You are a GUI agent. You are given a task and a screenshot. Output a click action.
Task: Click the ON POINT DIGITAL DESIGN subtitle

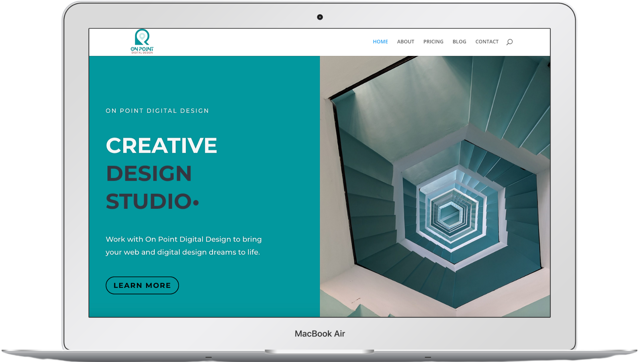click(x=157, y=111)
